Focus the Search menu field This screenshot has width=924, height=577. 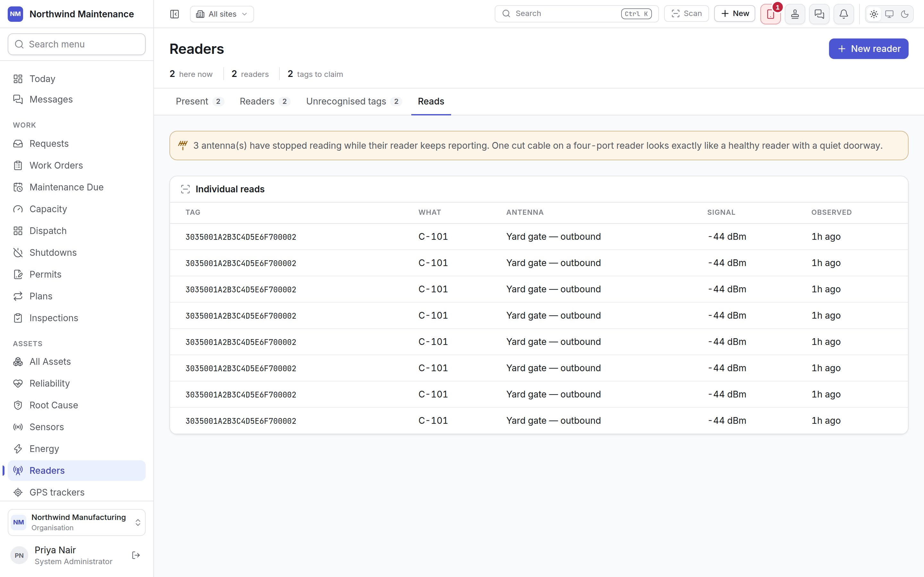[76, 44]
